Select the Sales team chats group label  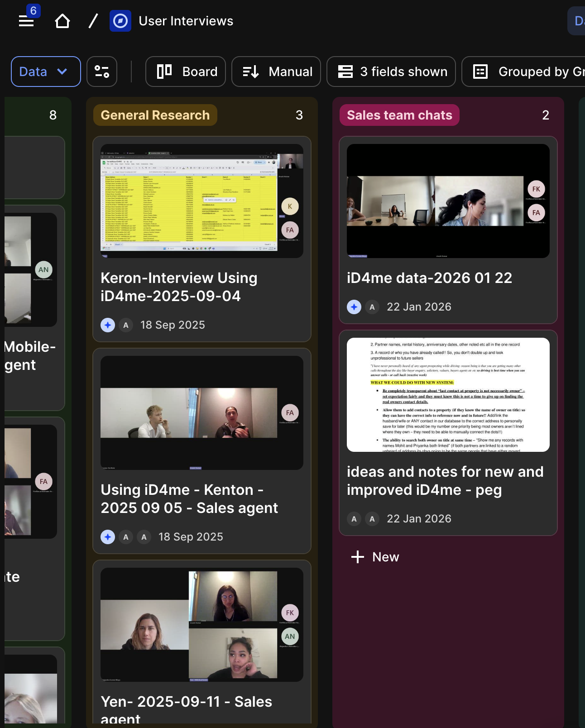pos(399,115)
